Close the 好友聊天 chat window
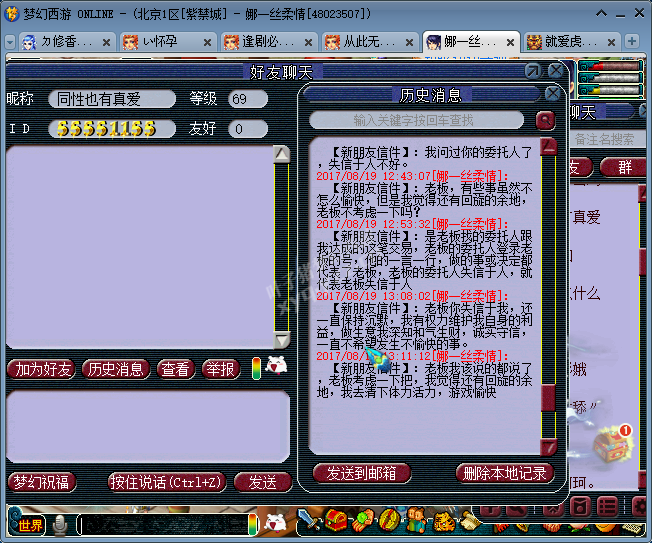The height and width of the screenshot is (543, 652). point(556,71)
